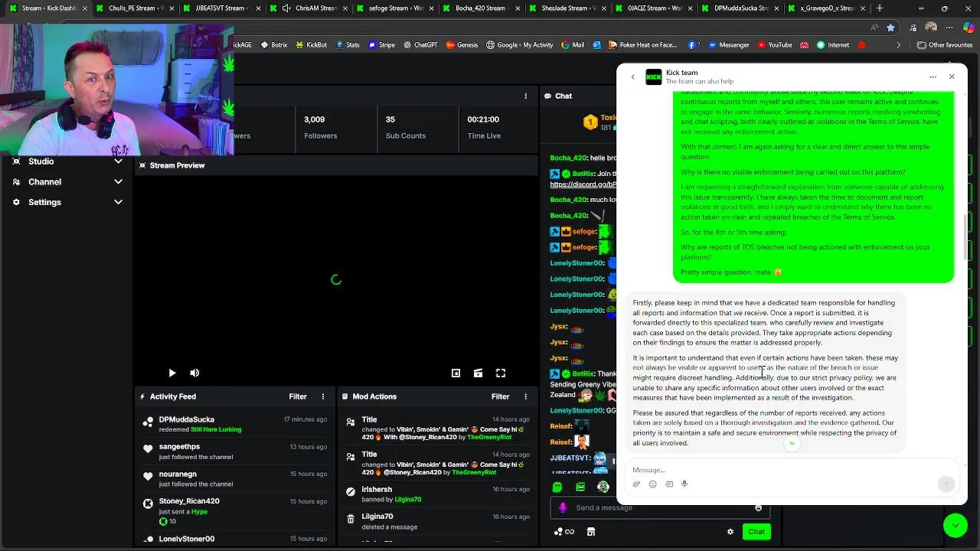Close the Kick team support widget

952,77
